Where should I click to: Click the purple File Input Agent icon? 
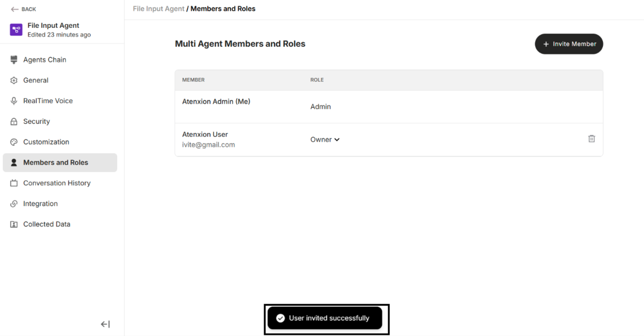tap(16, 30)
